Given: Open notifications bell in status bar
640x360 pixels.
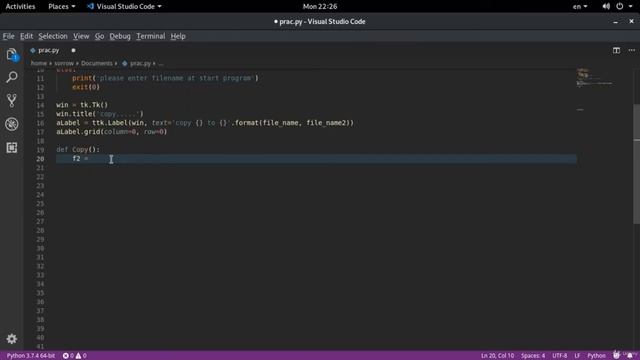Looking at the screenshot, I should (630, 355).
